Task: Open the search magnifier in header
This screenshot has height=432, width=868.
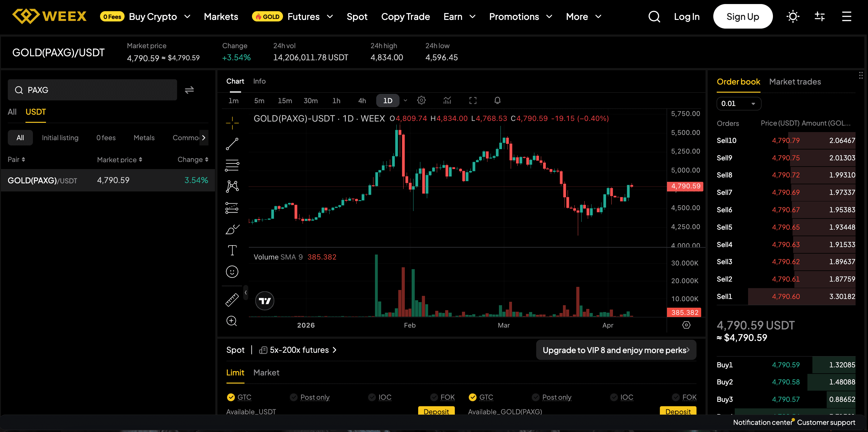Action: coord(654,16)
